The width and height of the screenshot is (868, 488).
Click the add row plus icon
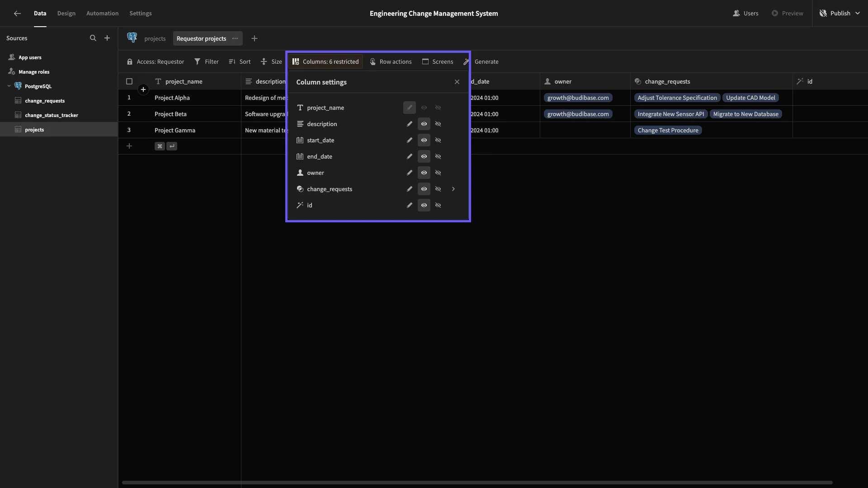[129, 146]
